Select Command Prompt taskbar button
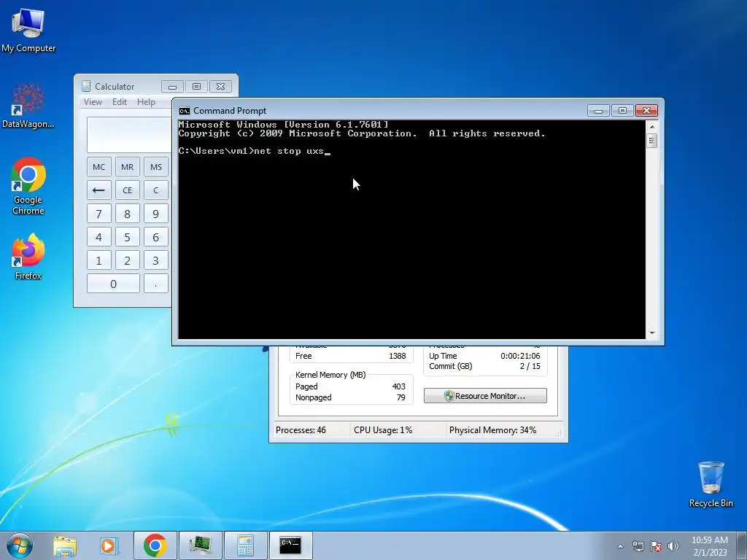Screen dimensions: 747x560 [290, 545]
